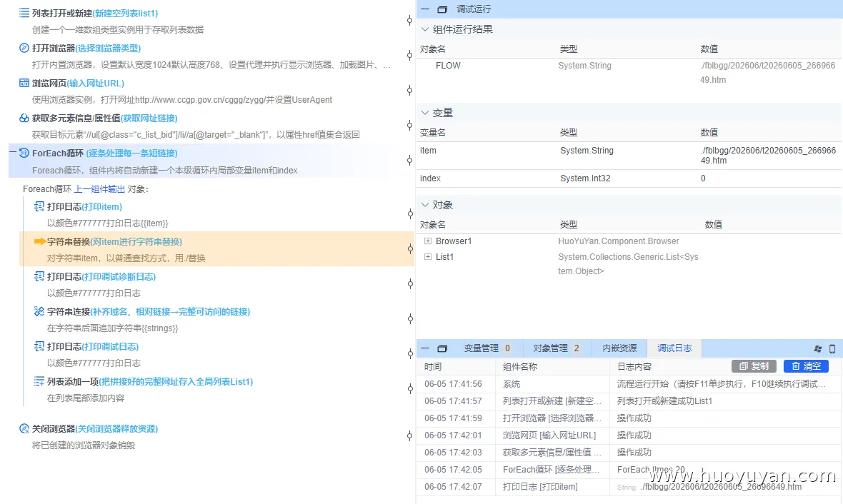The width and height of the screenshot is (843, 504).
Task: Select the 调试日志 tab
Action: pyautogui.click(x=674, y=348)
